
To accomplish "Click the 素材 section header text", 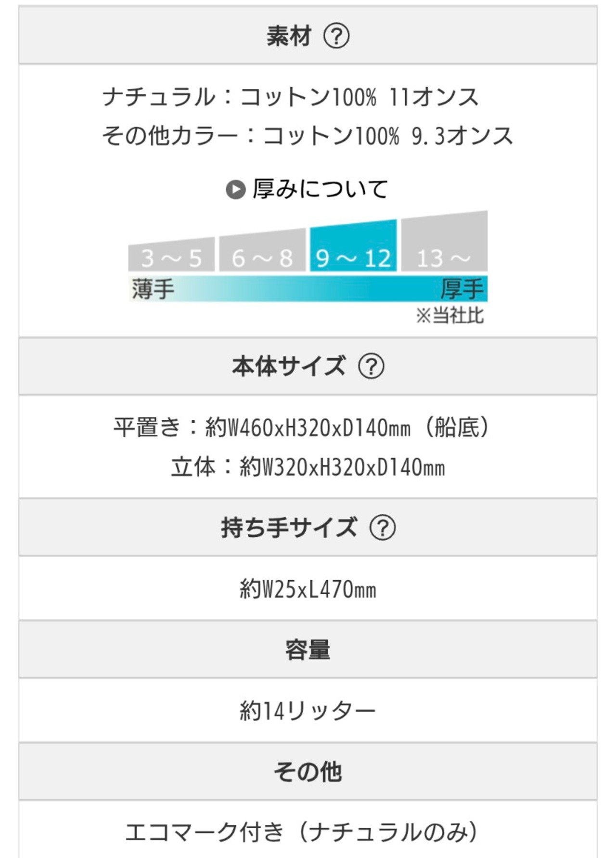I will [289, 36].
